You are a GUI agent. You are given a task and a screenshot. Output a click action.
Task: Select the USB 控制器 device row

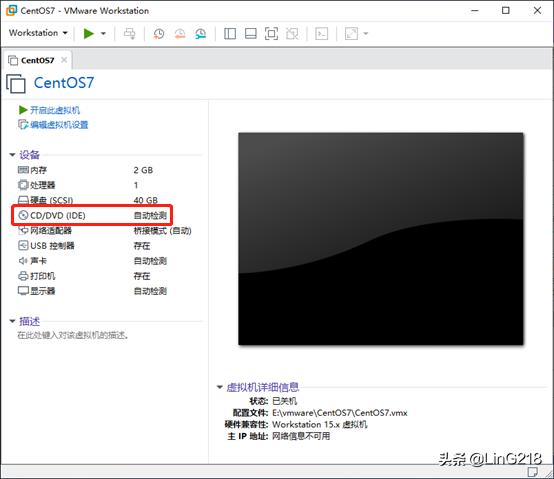pos(105,246)
